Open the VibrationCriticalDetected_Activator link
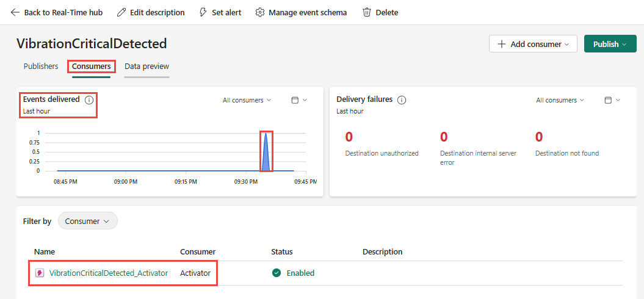 pos(109,273)
